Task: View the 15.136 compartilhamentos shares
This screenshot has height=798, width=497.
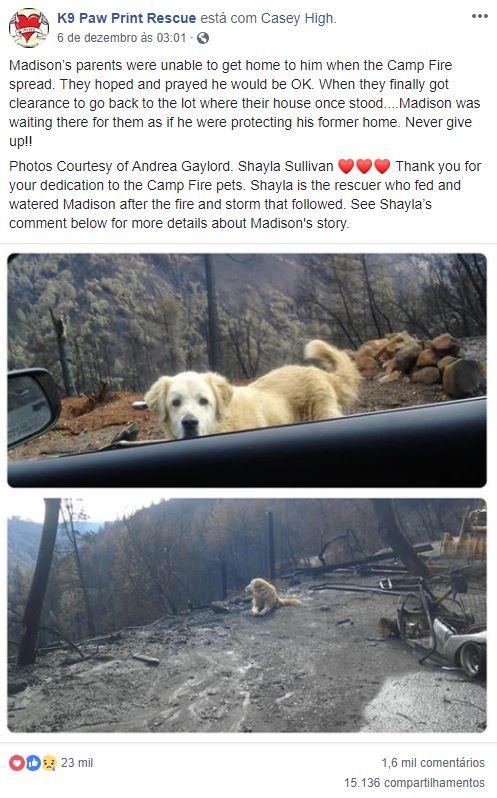Action: [414, 782]
